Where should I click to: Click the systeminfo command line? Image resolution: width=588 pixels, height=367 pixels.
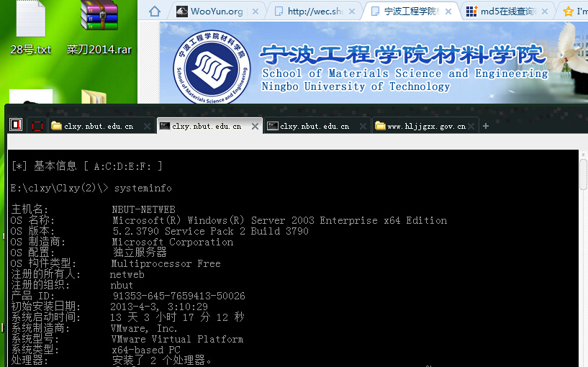pos(91,188)
